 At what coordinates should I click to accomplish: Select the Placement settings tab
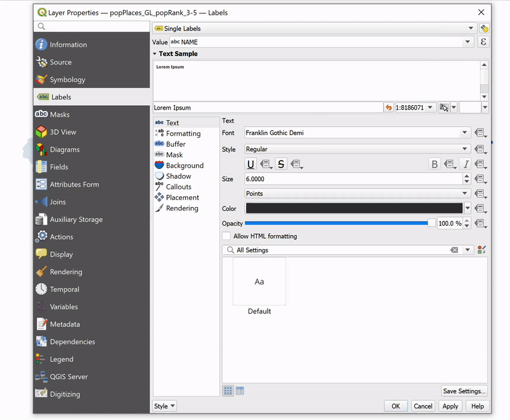click(182, 198)
